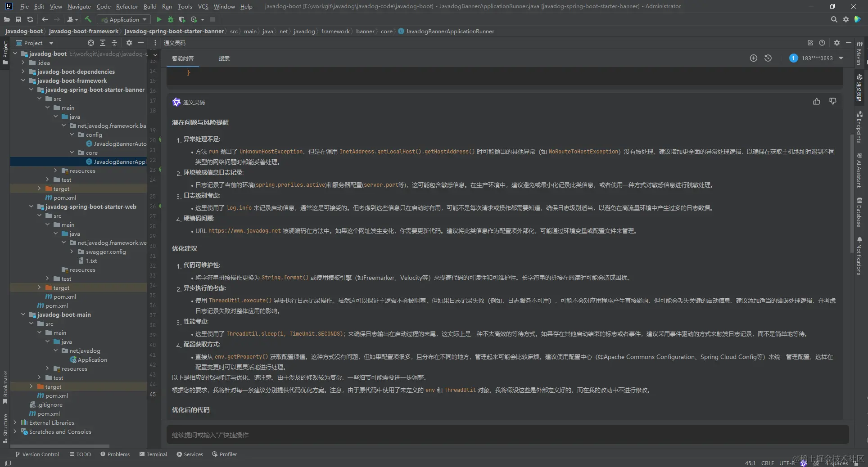Open the Endpoints tool window
The height and width of the screenshot is (467, 868).
(x=859, y=127)
